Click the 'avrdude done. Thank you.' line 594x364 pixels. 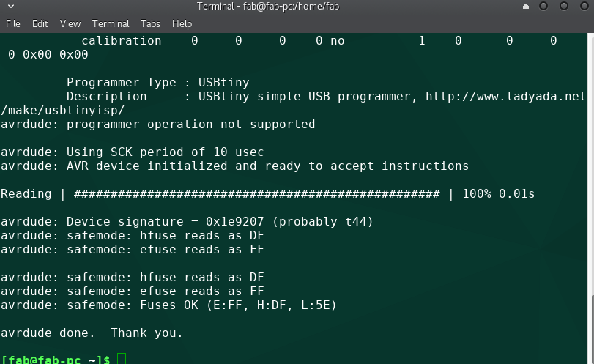[x=92, y=333]
